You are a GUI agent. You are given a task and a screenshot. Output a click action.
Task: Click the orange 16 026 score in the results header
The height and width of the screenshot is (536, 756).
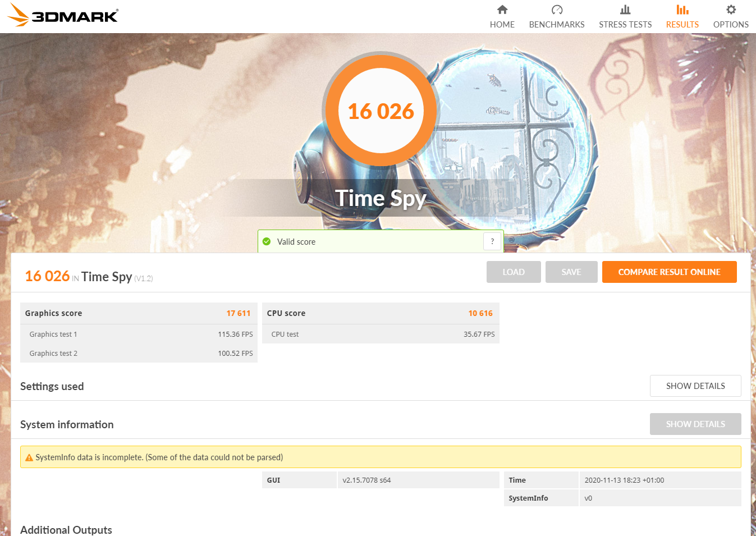[47, 276]
